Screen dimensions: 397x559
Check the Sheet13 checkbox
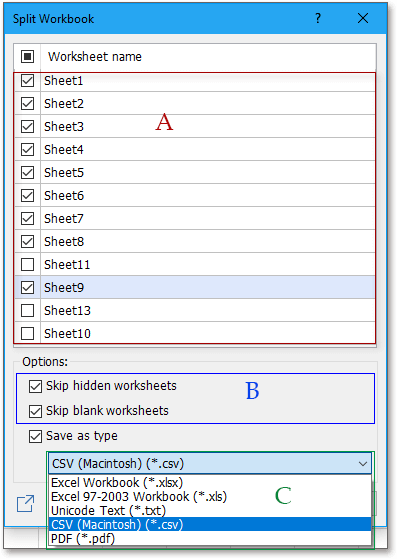27,311
